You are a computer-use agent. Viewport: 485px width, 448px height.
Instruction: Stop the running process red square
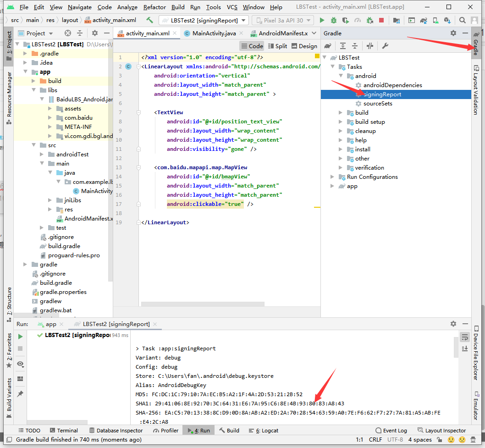point(381,21)
